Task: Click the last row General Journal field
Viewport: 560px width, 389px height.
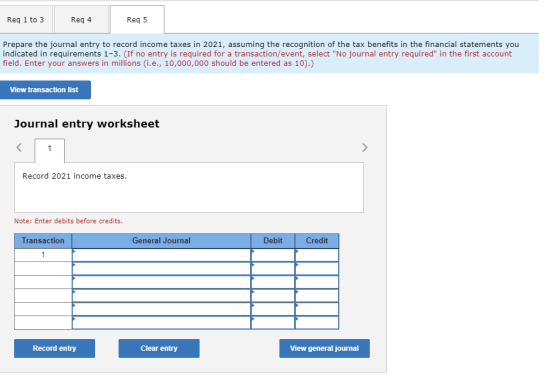Action: (x=161, y=323)
